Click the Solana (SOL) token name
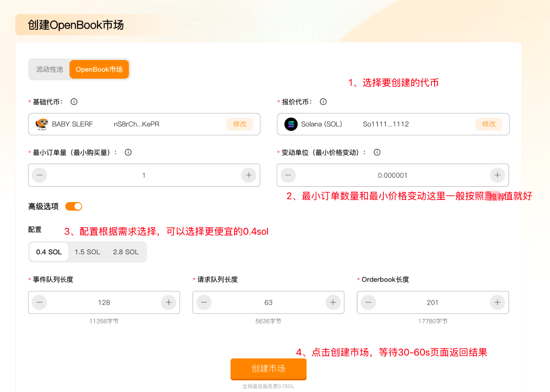This screenshot has height=392, width=550. 321,124
